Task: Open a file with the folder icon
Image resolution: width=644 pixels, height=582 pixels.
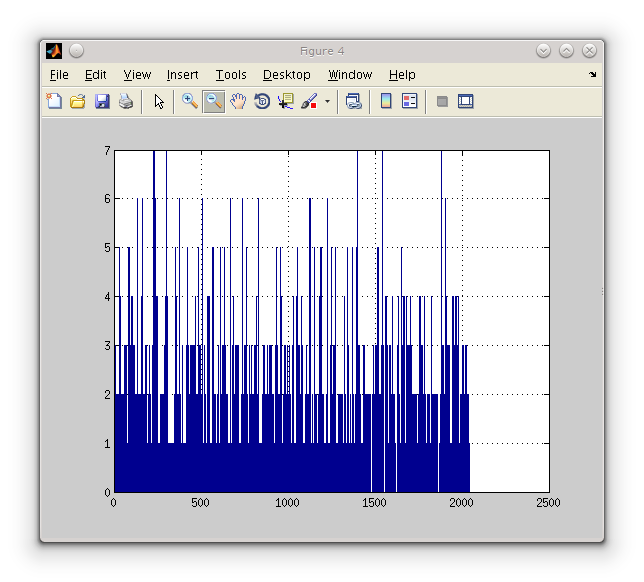Action: 77,101
